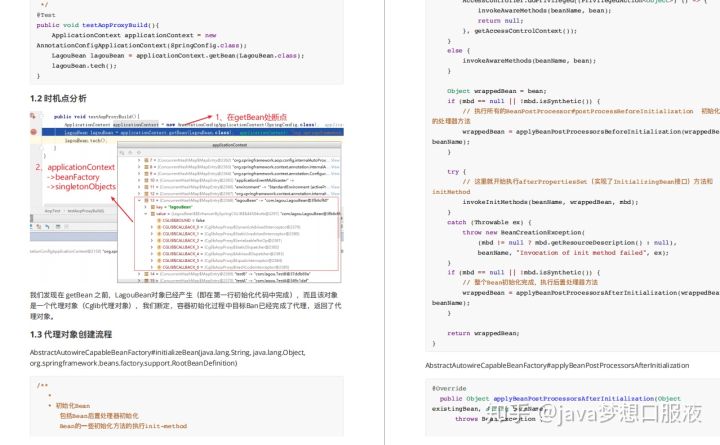Click the heading '1.3 代理对象创建流程'
The width and height of the screenshot is (720, 445).
tap(71, 334)
